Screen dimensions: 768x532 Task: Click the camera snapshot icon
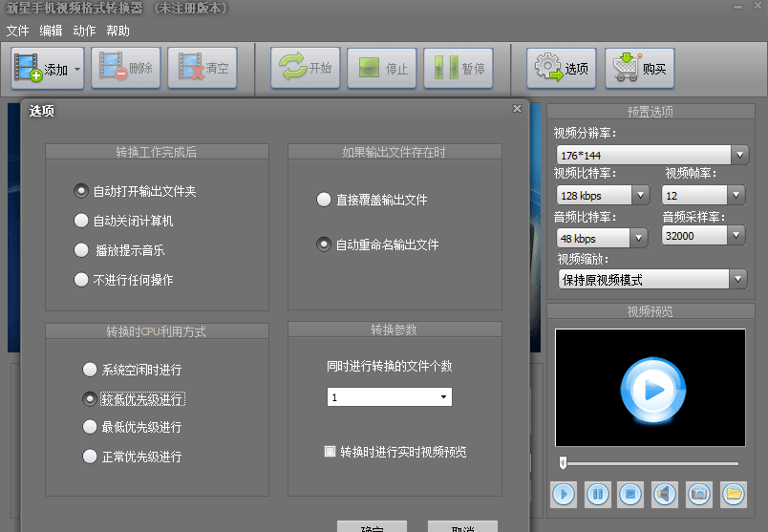698,494
